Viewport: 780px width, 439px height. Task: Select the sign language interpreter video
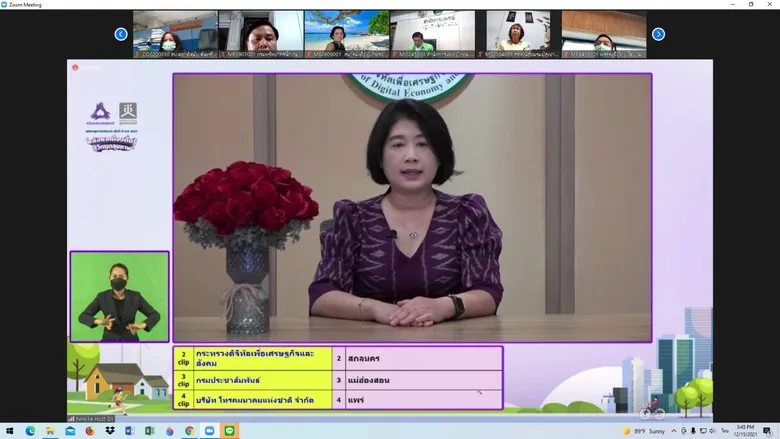119,297
